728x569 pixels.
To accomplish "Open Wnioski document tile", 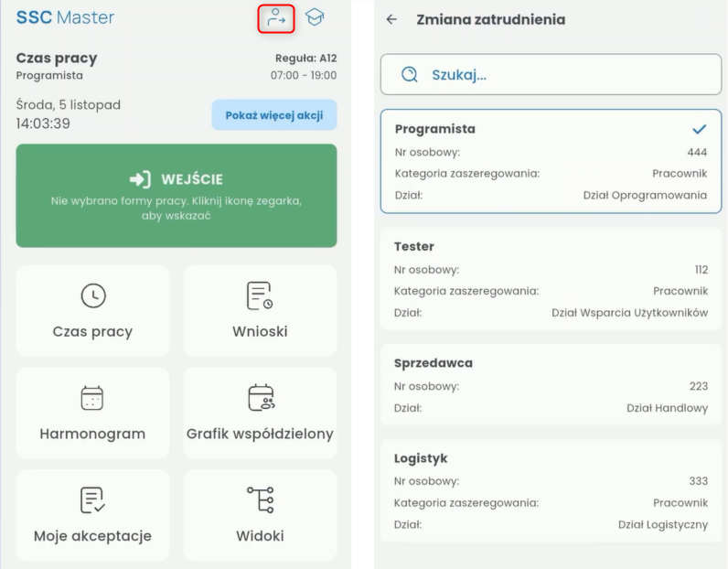I will pos(260,311).
